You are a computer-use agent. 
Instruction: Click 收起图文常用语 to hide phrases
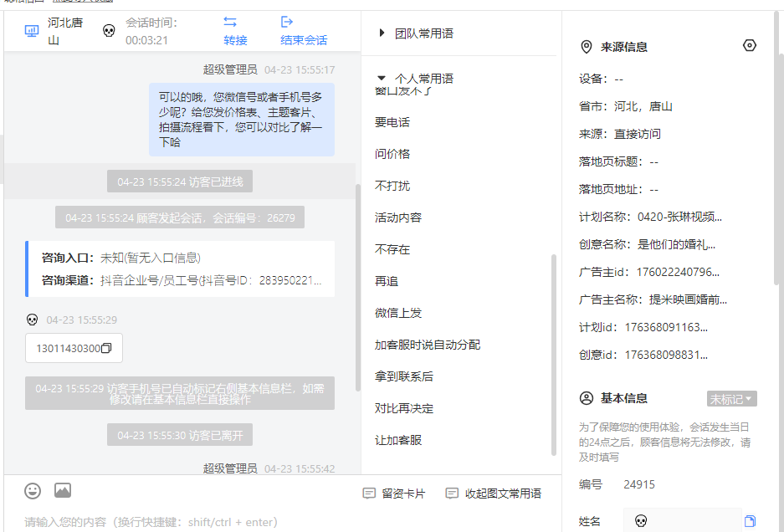pos(494,494)
